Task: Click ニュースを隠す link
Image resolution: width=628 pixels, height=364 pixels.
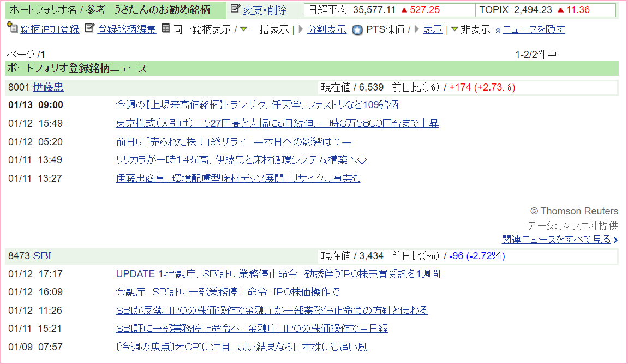Action: coord(534,29)
